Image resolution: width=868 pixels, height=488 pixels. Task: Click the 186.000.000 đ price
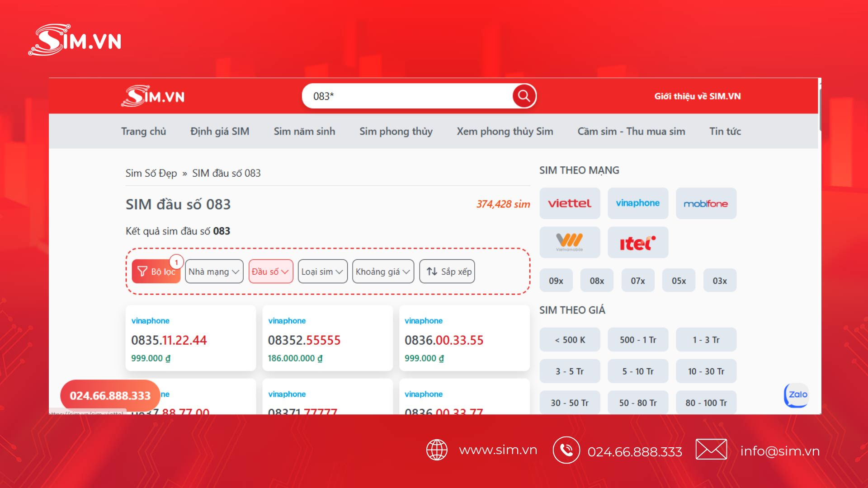pos(295,358)
